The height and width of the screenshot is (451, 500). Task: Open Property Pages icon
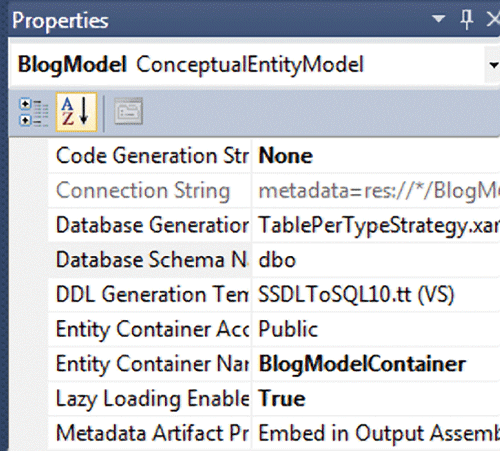(x=129, y=111)
